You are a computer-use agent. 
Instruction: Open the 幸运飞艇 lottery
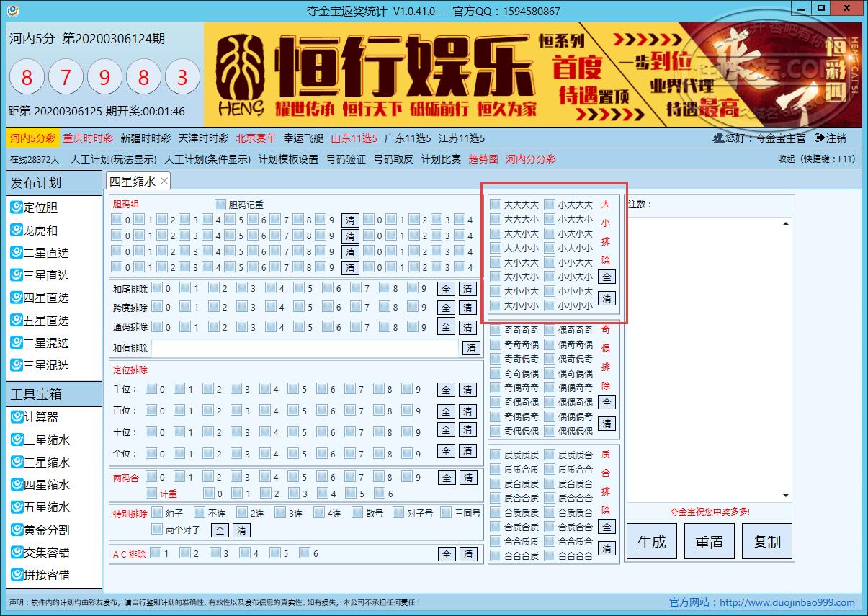pos(303,138)
